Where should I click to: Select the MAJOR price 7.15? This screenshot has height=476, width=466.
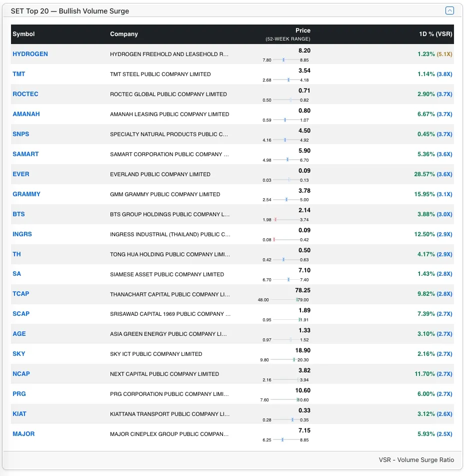[304, 430]
